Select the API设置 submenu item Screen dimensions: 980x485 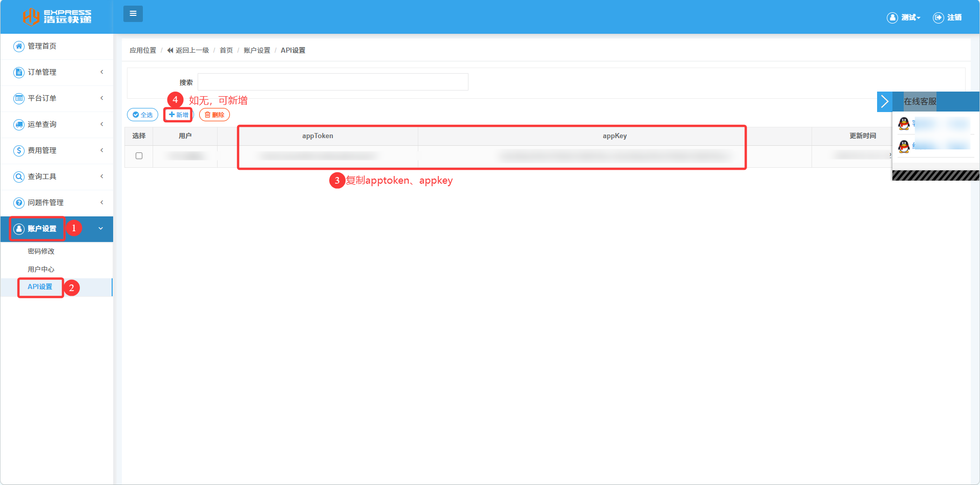[x=40, y=287]
